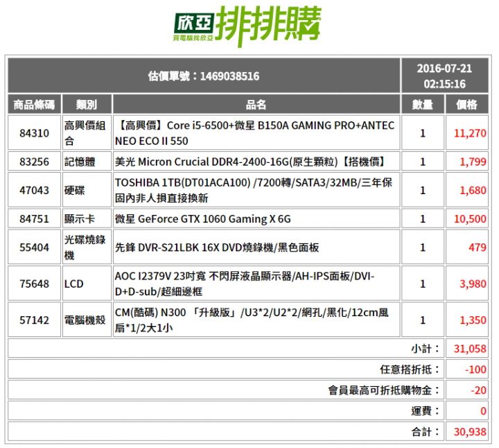Click the Core i5-6500 combo product name
The width and height of the screenshot is (499, 448).
254,133
